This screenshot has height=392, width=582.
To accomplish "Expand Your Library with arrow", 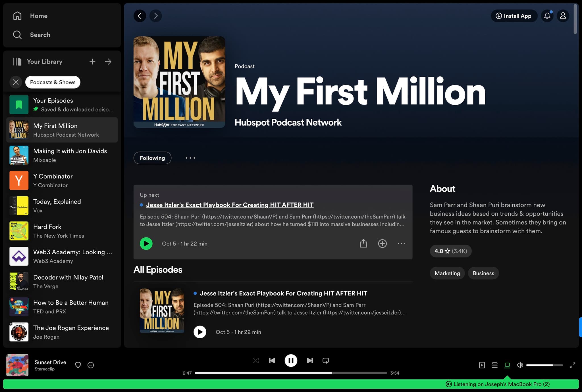I will click(108, 62).
